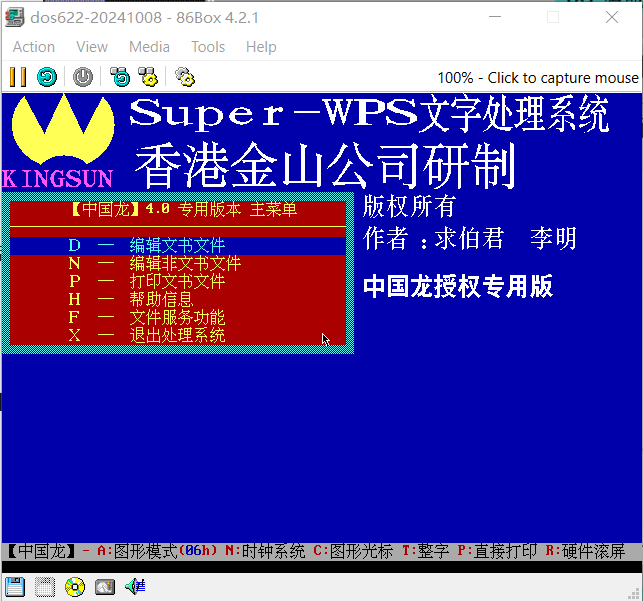The width and height of the screenshot is (643, 601).
Task: Close the 86Box window
Action: pyautogui.click(x=612, y=17)
